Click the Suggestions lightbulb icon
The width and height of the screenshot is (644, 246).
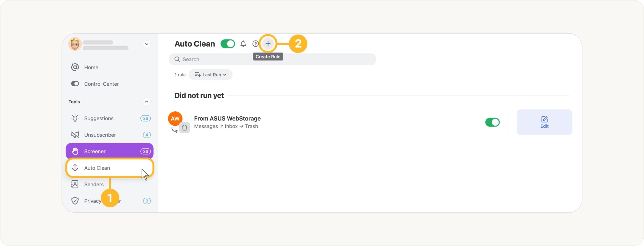pos(75,118)
